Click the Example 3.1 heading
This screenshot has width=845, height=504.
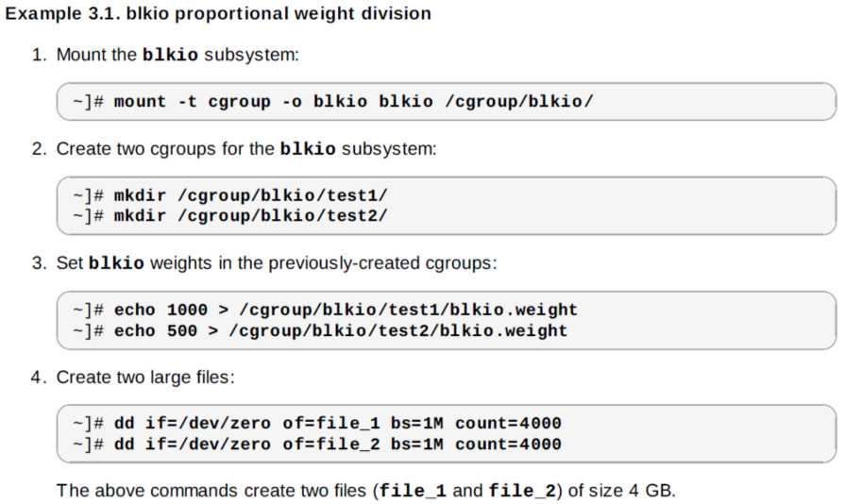click(218, 14)
